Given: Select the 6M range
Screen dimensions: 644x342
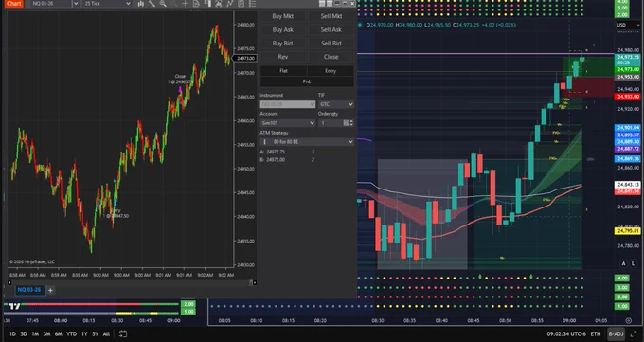Looking at the screenshot, I should [59, 334].
